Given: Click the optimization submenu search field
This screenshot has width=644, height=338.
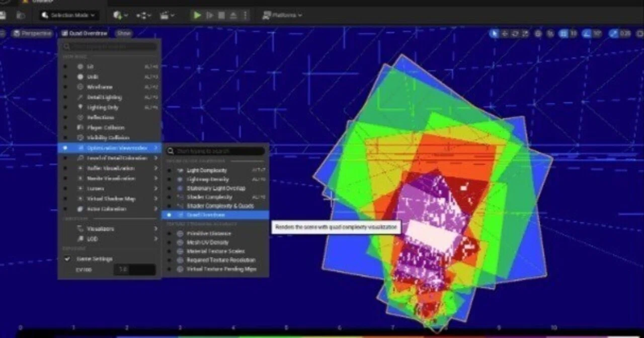Looking at the screenshot, I should (x=215, y=151).
